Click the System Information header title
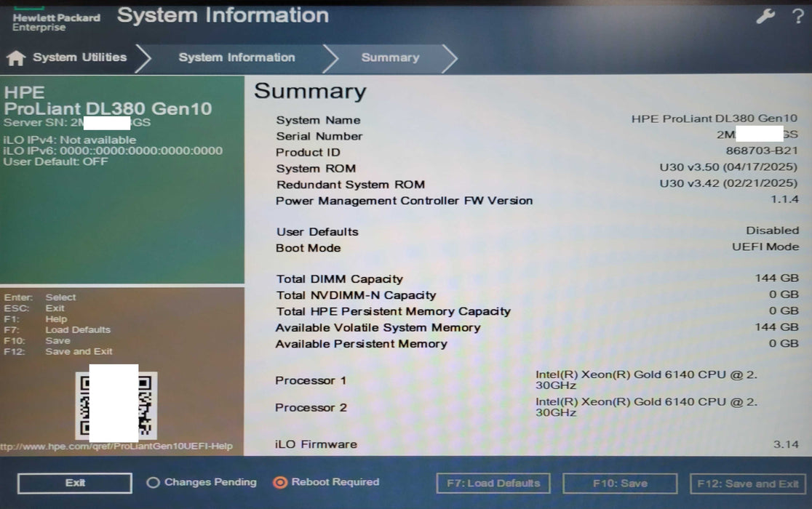Image resolution: width=812 pixels, height=509 pixels. 223,15
